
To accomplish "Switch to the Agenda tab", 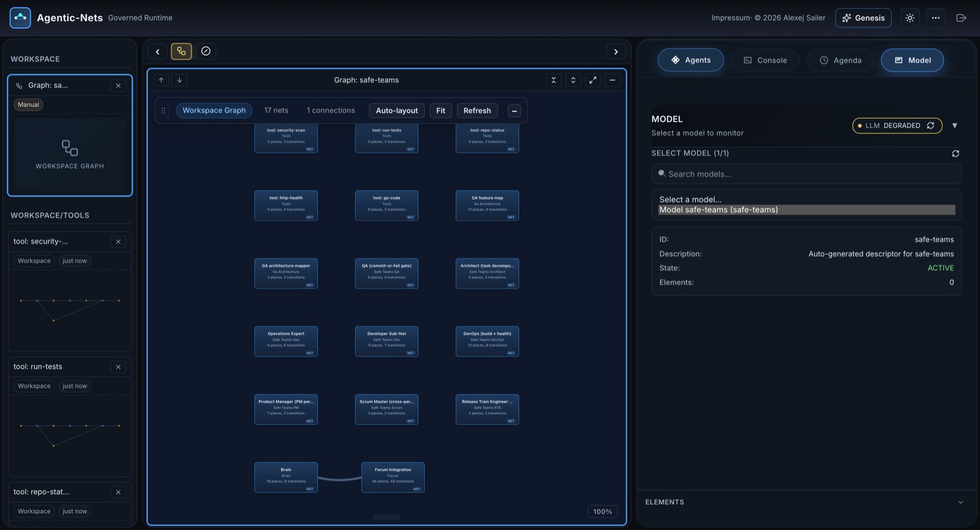I will [x=841, y=60].
